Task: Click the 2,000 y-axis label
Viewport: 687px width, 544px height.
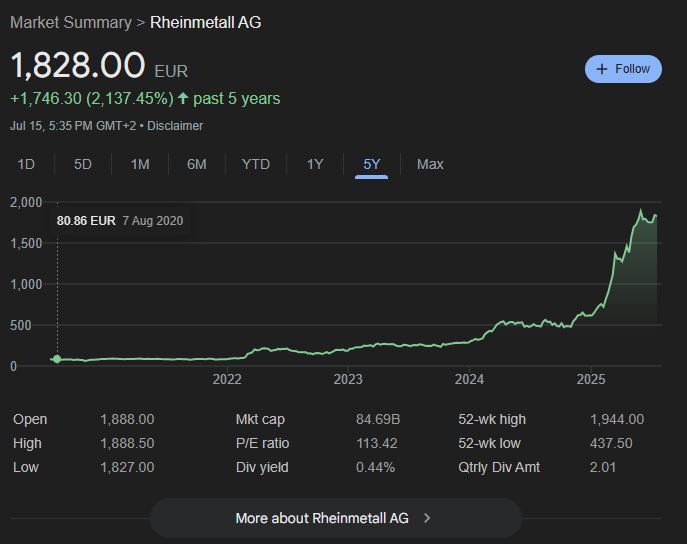Action: (x=26, y=202)
